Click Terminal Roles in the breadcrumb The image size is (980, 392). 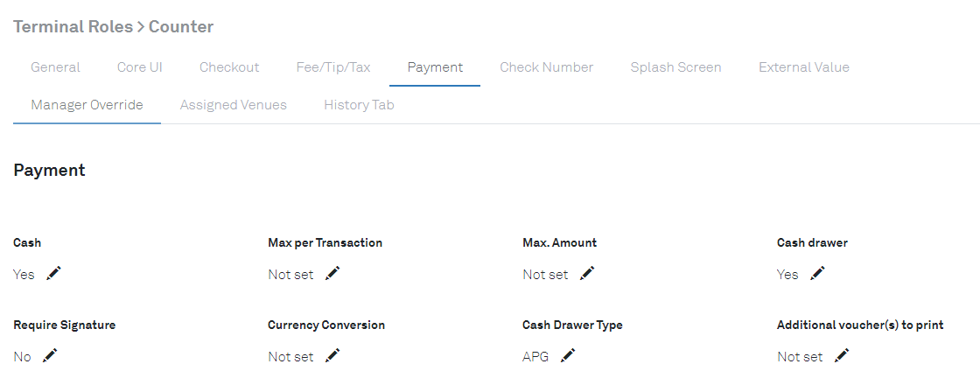click(x=72, y=27)
